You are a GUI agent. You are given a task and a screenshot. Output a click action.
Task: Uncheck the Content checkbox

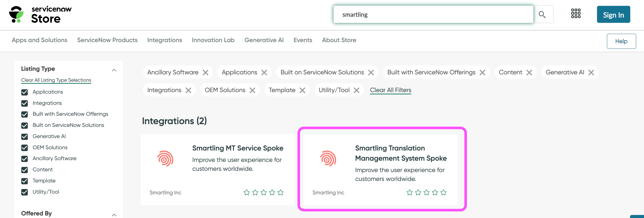[25, 170]
